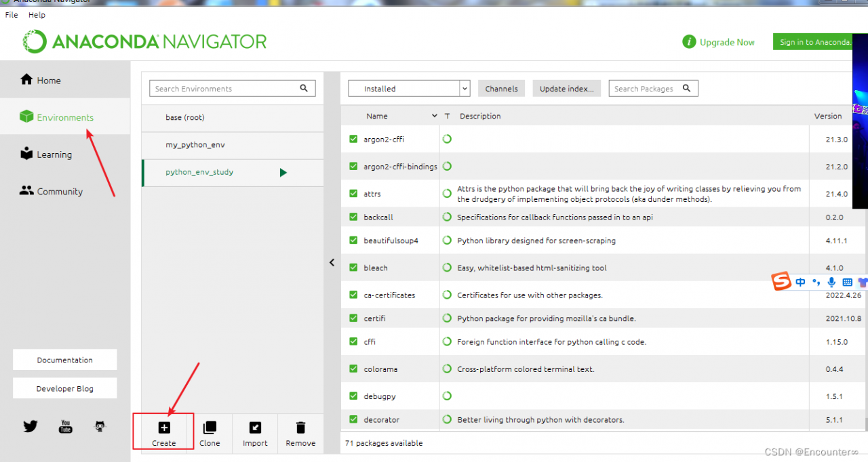
Task: Click the beautifulsoup4 package type icon
Action: tap(447, 240)
